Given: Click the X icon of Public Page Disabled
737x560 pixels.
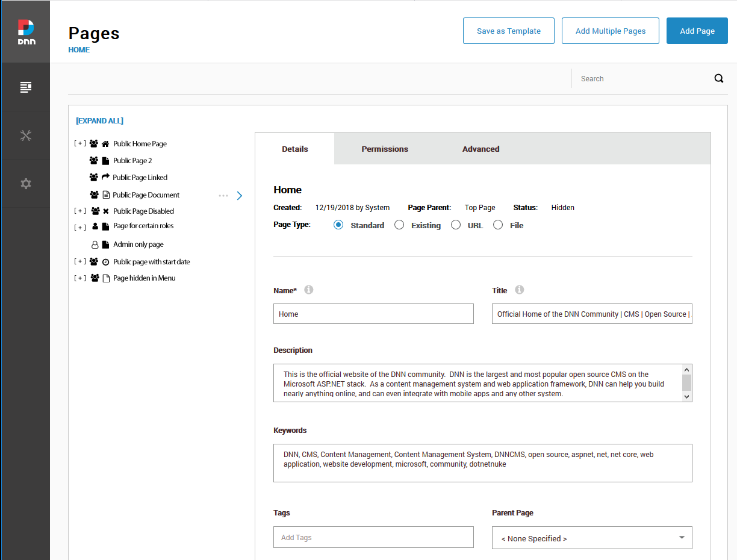Looking at the screenshot, I should pyautogui.click(x=106, y=211).
